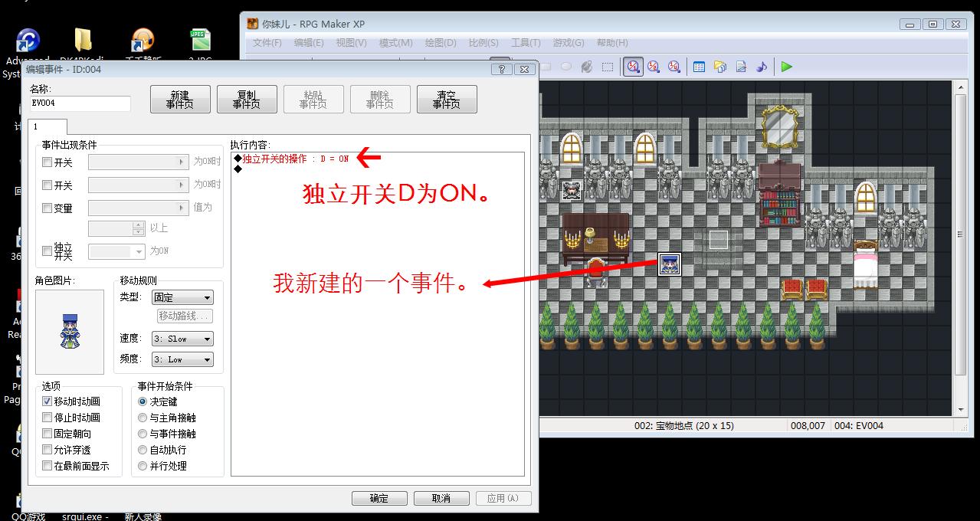Click the 清空事件页 button

click(x=446, y=100)
